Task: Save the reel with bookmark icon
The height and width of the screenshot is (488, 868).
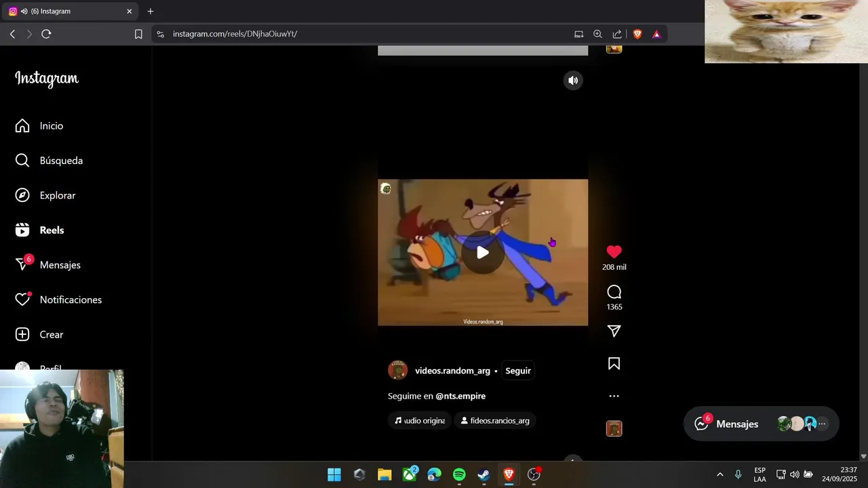Action: coord(614,364)
